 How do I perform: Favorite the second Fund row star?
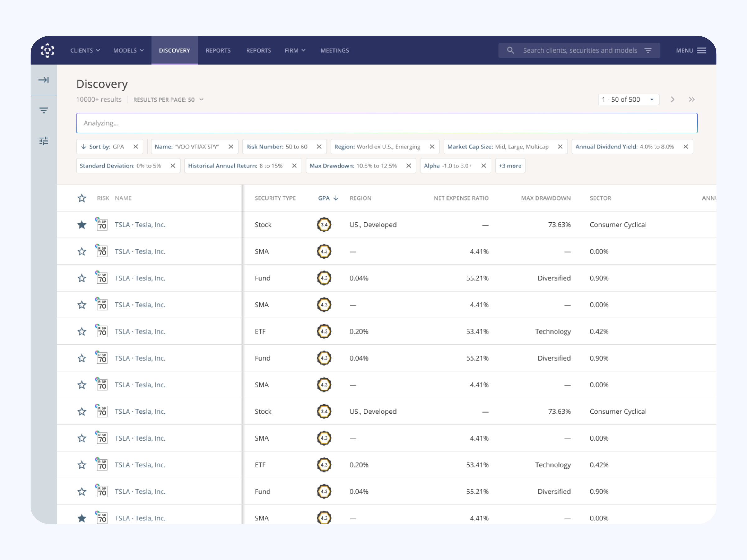coord(82,358)
